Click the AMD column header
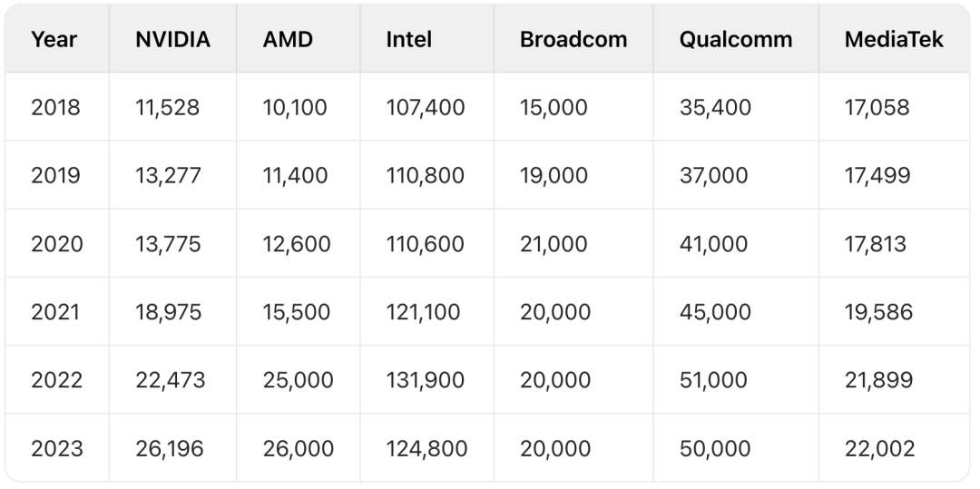Screen dimensions: 980x489 tap(288, 39)
